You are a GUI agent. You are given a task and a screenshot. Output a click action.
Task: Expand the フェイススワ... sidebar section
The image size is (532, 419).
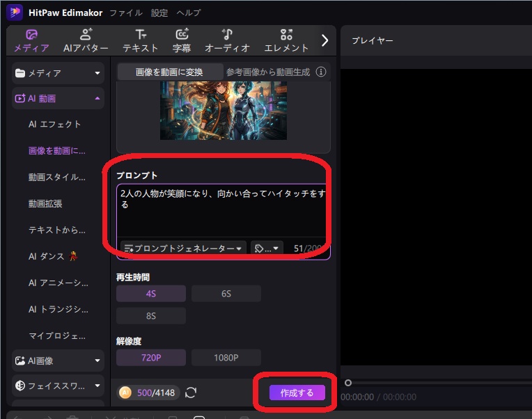click(58, 386)
